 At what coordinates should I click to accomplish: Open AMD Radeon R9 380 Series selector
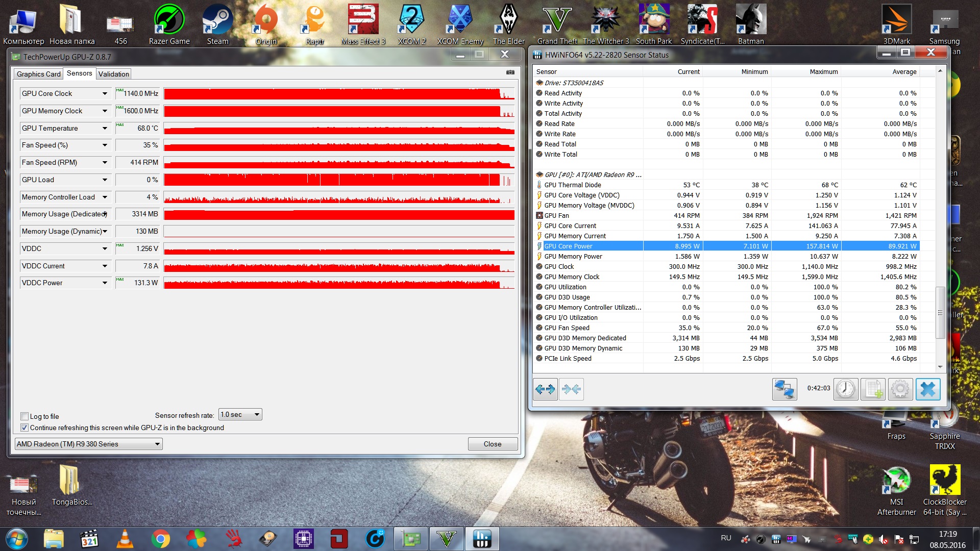(x=88, y=444)
